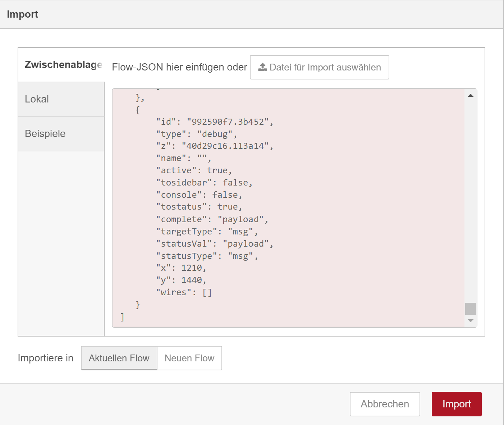Click the Importiere in label
This screenshot has width=504, height=425.
coord(46,358)
